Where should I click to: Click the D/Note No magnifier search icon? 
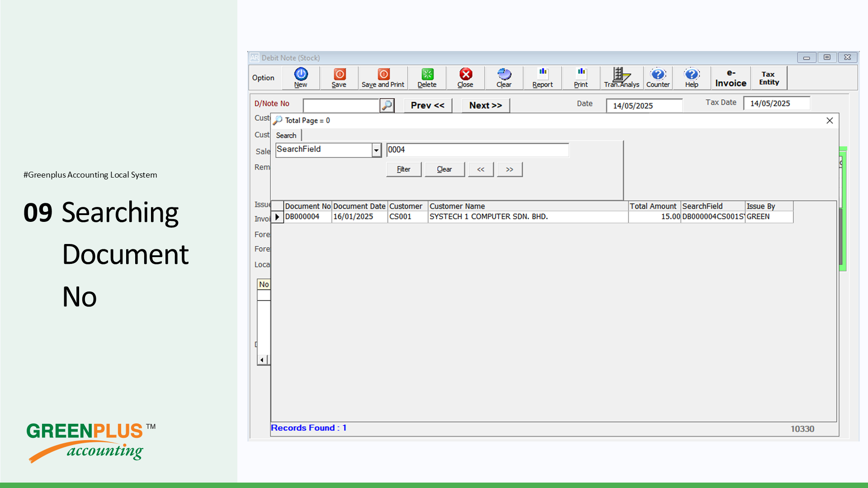[387, 105]
